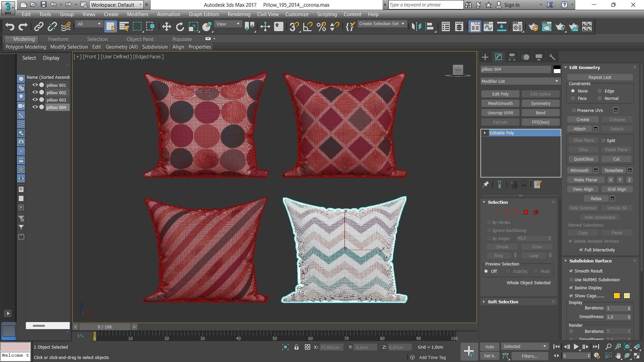Screen dimensions: 644x362
Task: Open the Modifiers menu
Action: click(138, 14)
